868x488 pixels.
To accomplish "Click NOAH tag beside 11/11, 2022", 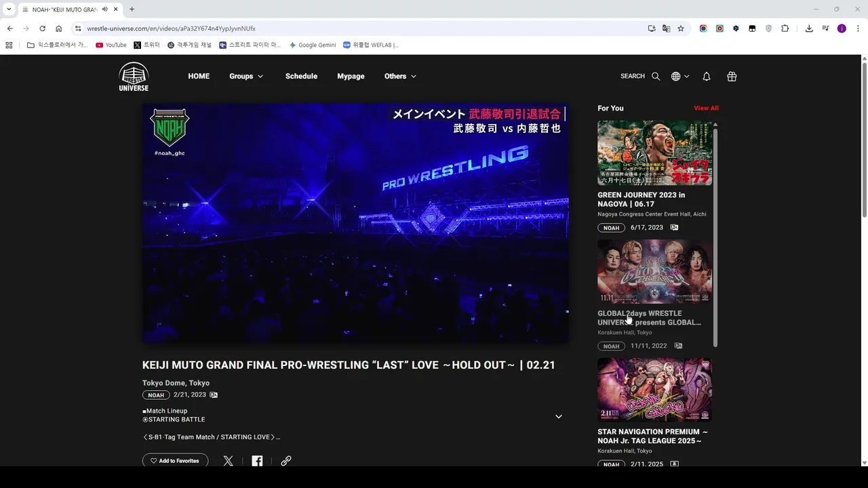I will tap(611, 346).
